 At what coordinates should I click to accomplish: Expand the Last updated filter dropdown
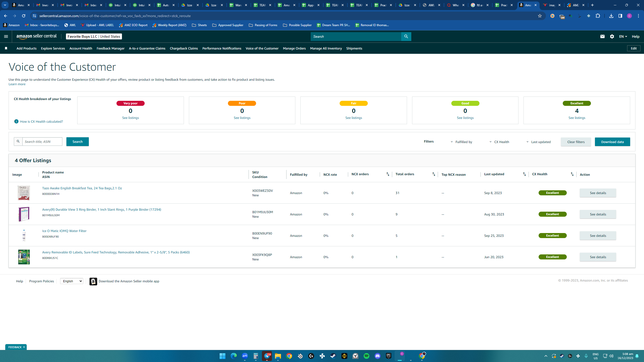[x=538, y=142]
